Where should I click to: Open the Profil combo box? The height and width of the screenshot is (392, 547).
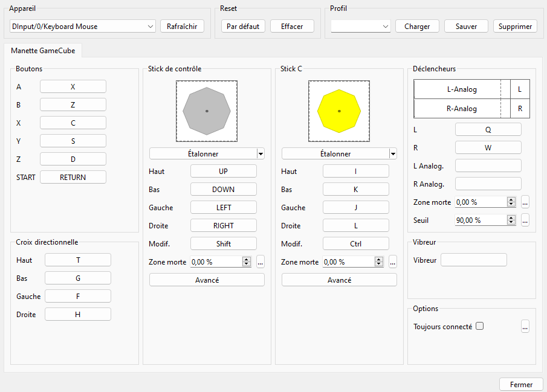pyautogui.click(x=360, y=27)
